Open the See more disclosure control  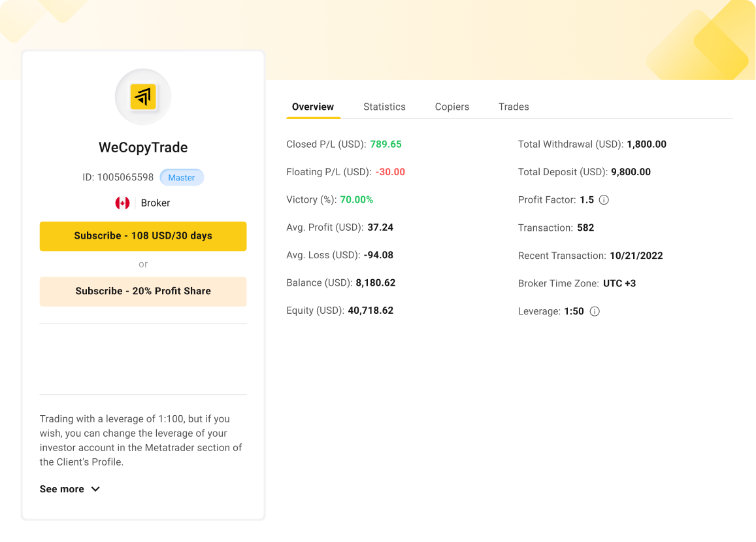click(x=69, y=489)
